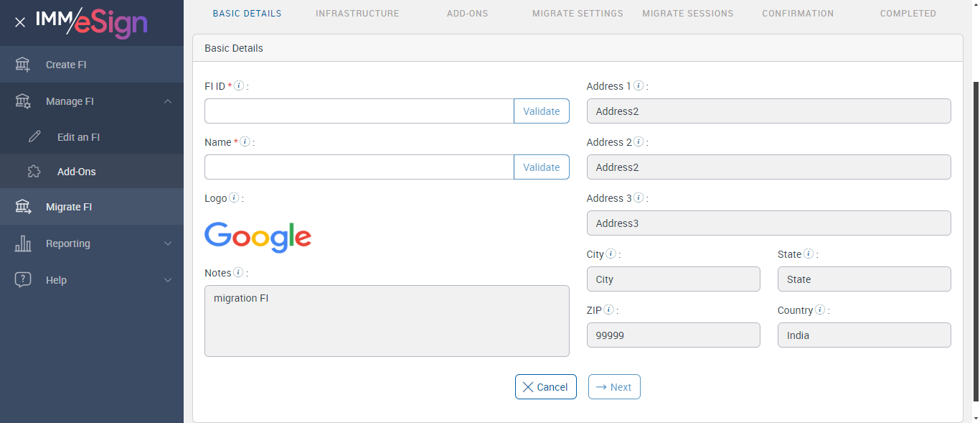The image size is (980, 423).
Task: Click the info icon next to FI ID
Action: (240, 86)
